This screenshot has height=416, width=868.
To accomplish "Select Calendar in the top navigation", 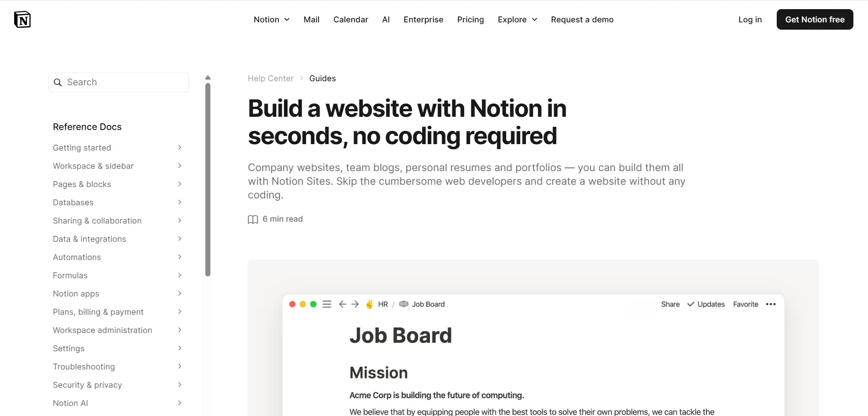I will pyautogui.click(x=350, y=20).
